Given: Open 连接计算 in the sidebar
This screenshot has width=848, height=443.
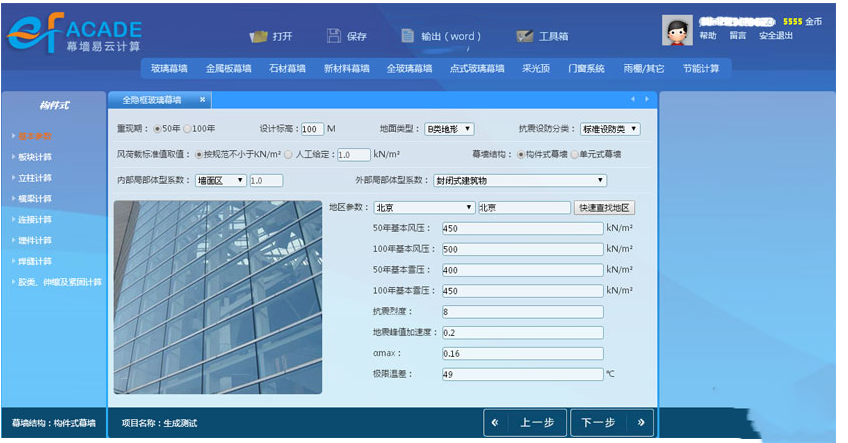Looking at the screenshot, I should click(35, 220).
